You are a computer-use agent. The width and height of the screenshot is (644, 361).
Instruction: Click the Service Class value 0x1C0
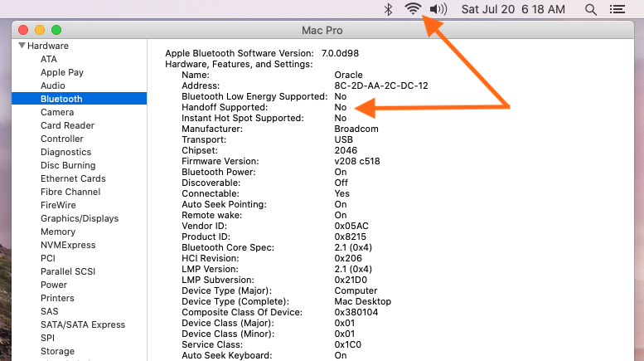coord(347,344)
